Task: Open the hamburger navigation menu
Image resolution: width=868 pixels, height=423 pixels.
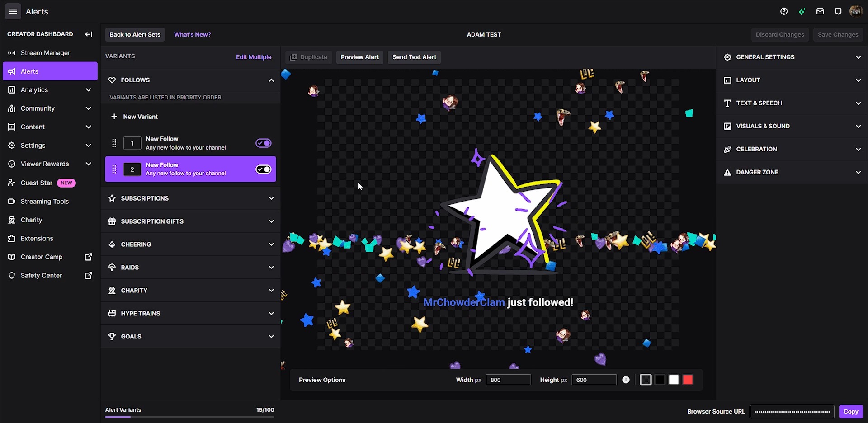Action: (13, 11)
